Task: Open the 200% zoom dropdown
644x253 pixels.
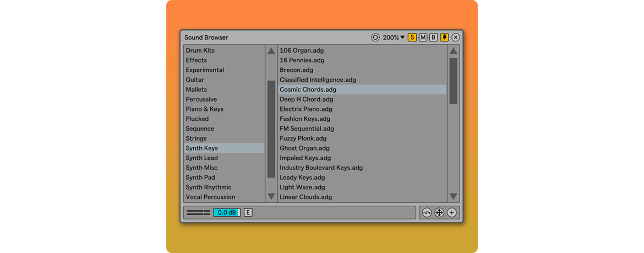Action: click(394, 37)
